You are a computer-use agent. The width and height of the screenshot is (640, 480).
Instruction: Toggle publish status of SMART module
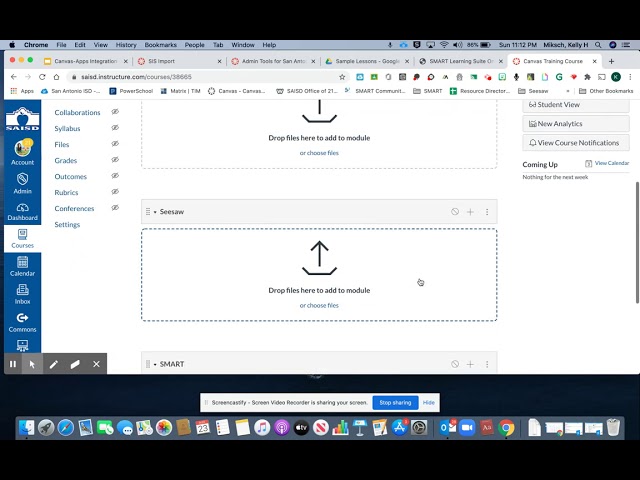point(455,364)
